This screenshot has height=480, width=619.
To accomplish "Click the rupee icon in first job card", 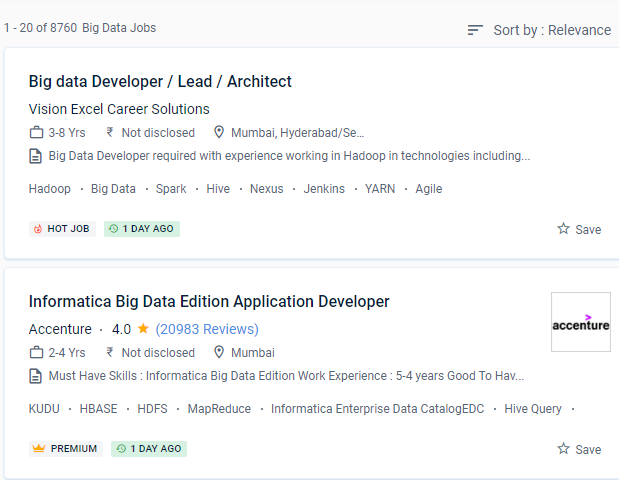I will pos(110,132).
